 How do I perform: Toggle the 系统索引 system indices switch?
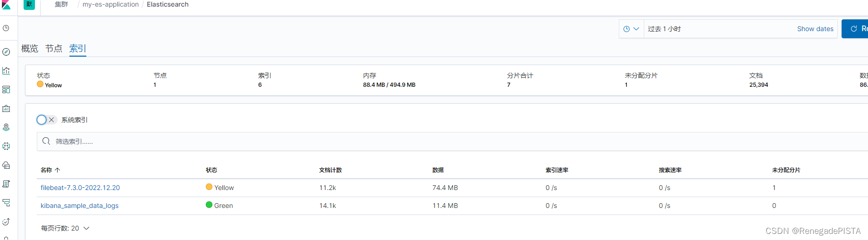click(46, 120)
